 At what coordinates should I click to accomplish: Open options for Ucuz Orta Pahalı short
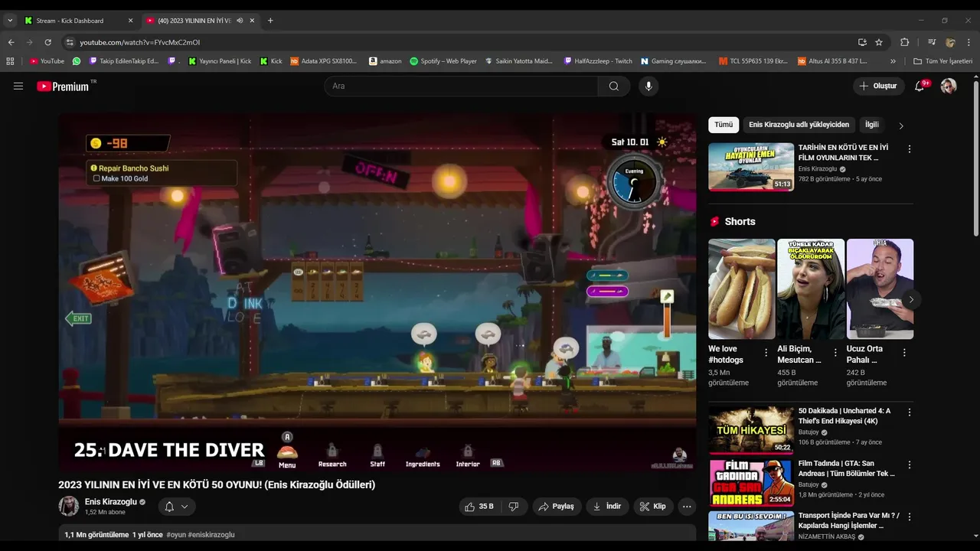(x=904, y=353)
